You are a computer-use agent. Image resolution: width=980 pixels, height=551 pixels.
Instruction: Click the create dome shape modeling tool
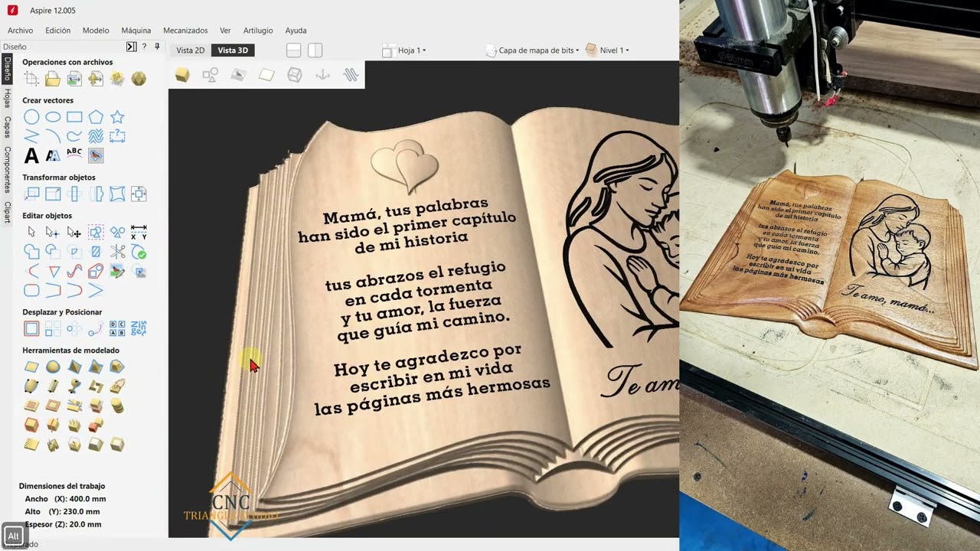tap(53, 367)
